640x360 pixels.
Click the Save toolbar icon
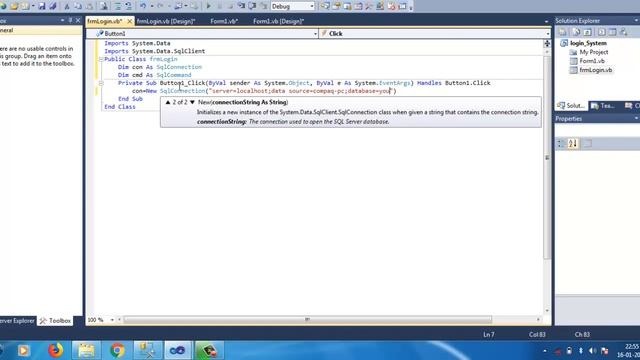[42, 6]
